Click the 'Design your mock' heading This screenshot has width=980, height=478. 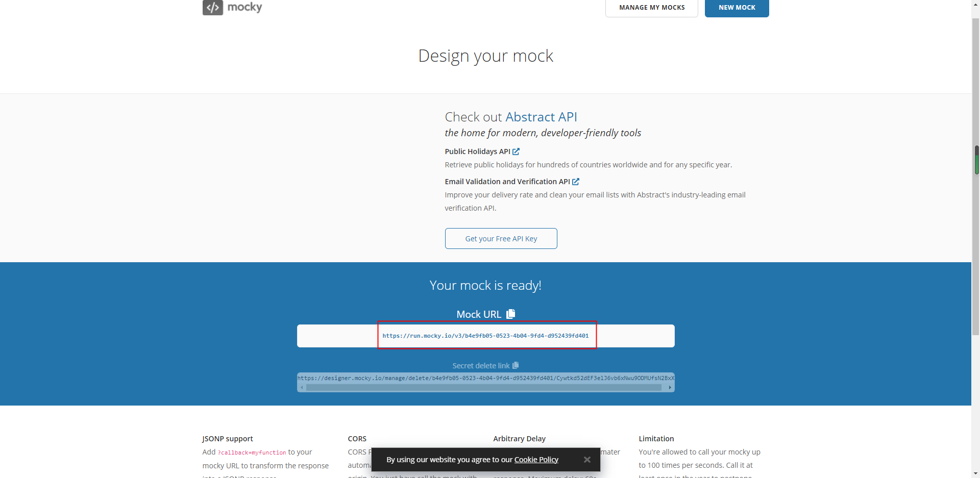coord(485,56)
